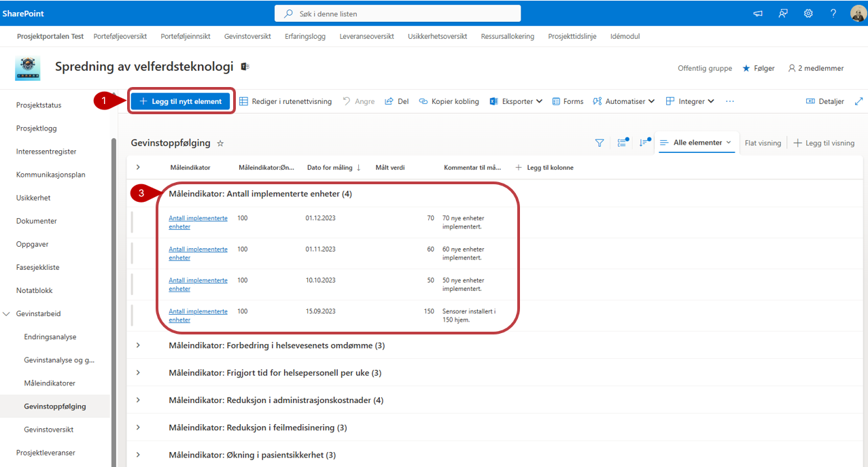This screenshot has width=868, height=467.
Task: Open Porteføljeoversikt in the top navigation
Action: [120, 36]
